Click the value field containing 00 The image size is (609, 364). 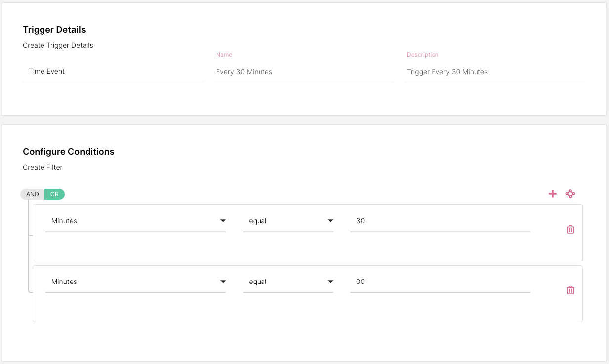point(440,282)
